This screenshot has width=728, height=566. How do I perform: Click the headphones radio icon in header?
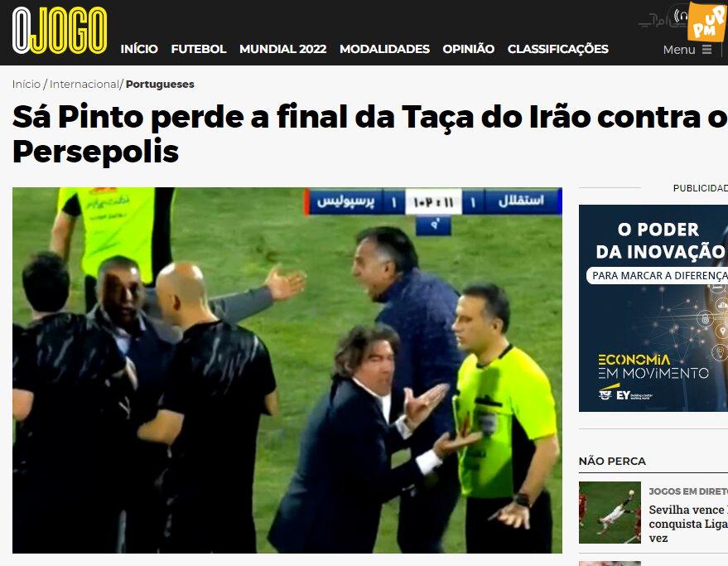pyautogui.click(x=680, y=16)
